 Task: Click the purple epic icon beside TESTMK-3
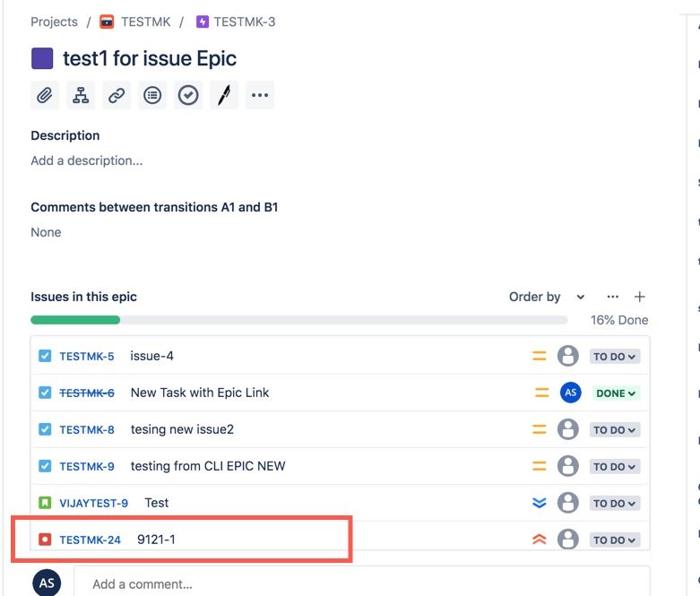pos(203,22)
